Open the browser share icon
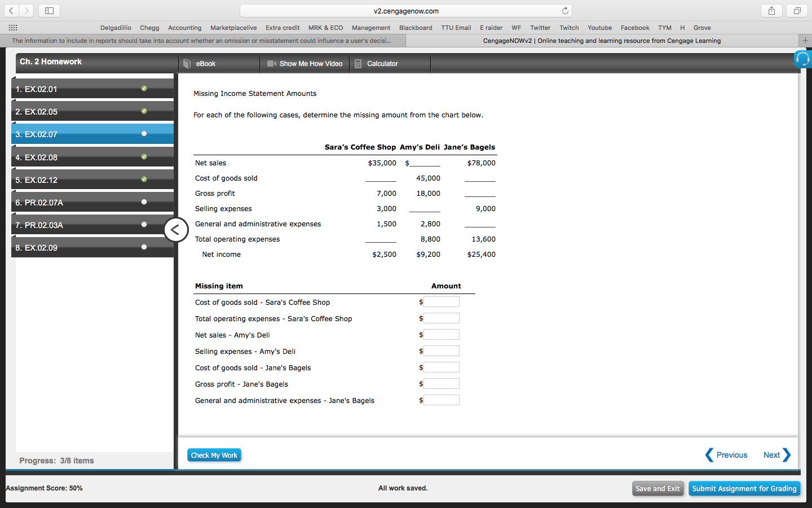The width and height of the screenshot is (812, 508). point(771,10)
